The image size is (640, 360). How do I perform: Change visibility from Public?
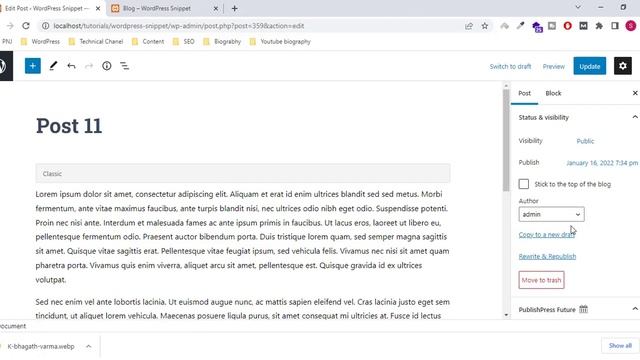585,141
